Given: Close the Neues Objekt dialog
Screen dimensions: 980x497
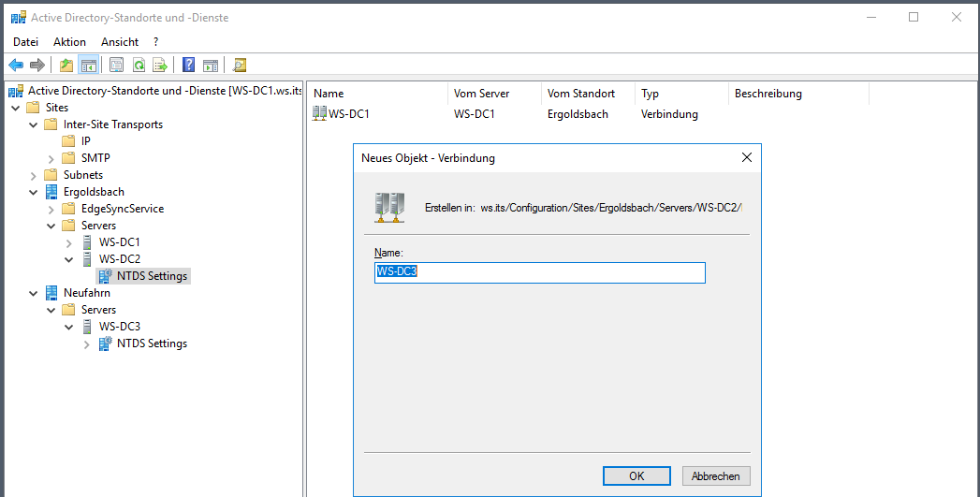Looking at the screenshot, I should click(x=746, y=157).
